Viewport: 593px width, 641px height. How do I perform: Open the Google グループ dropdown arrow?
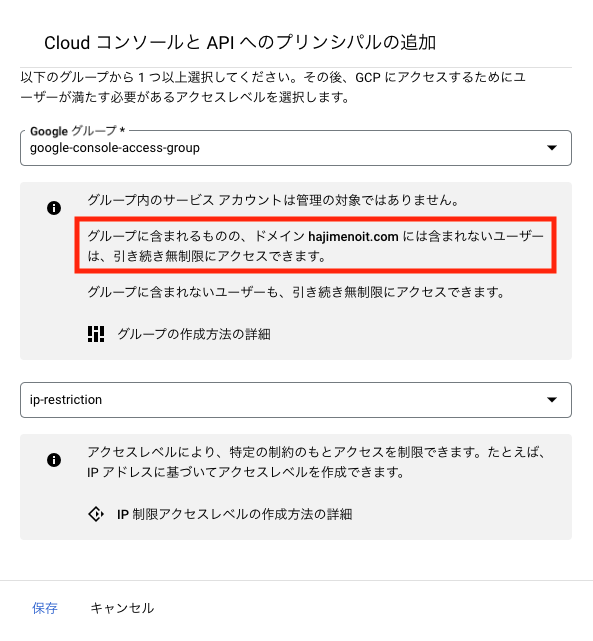pos(552,148)
